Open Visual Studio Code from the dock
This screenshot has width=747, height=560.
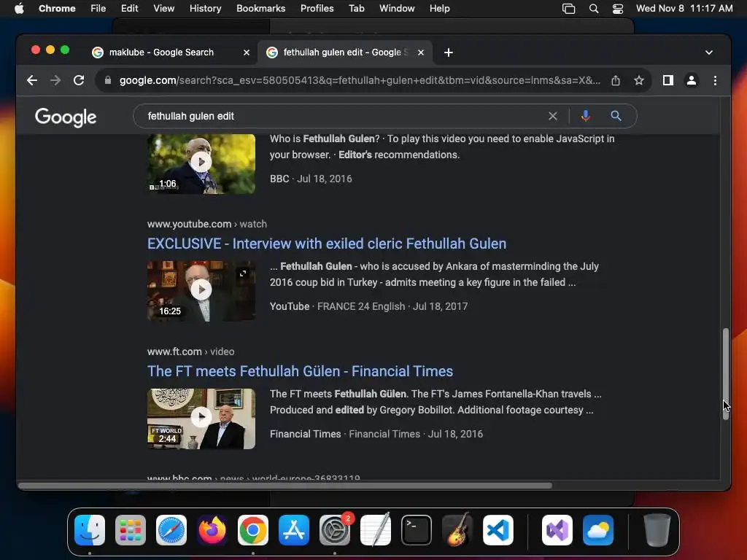498,530
